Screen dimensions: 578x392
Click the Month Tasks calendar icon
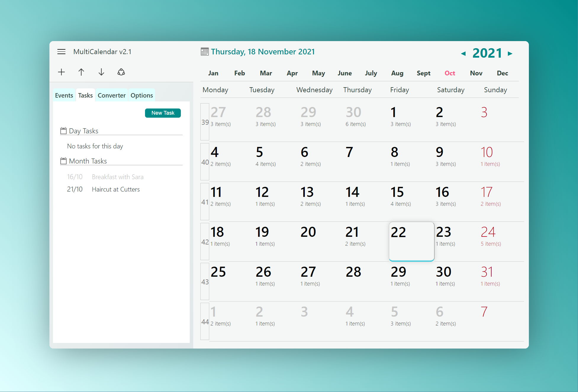63,161
